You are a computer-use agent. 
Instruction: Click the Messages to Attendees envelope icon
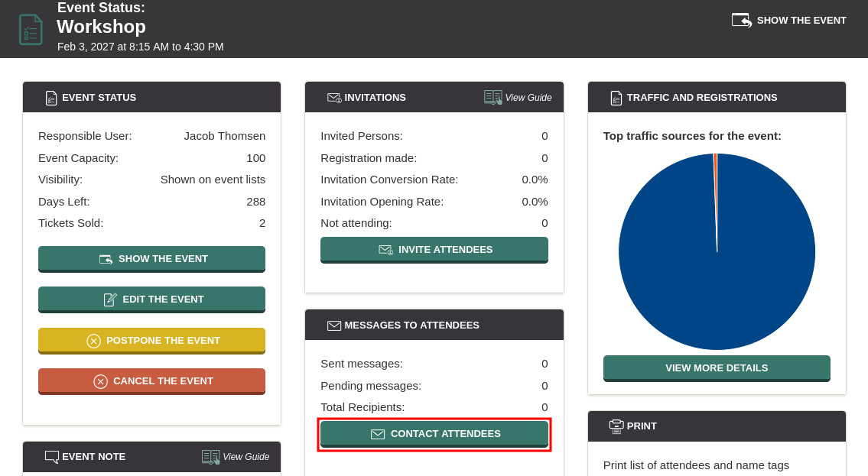coord(334,325)
